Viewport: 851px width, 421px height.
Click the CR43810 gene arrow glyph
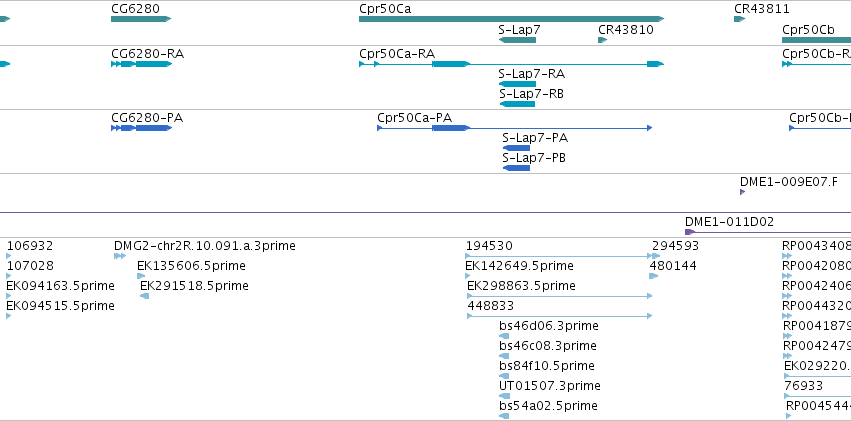(602, 40)
